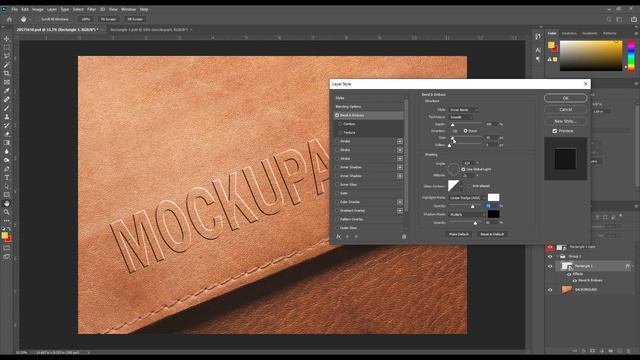
Task: Enable the Contour checkbox
Action: (x=340, y=124)
